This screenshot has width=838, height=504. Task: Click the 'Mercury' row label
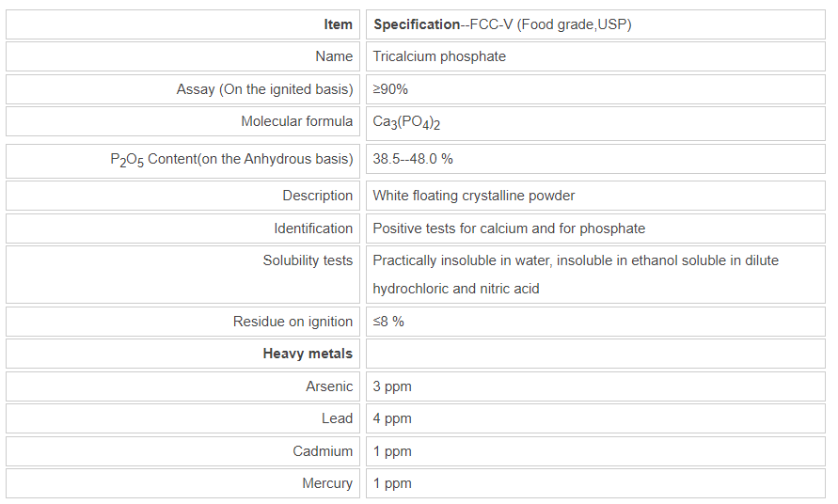(327, 483)
